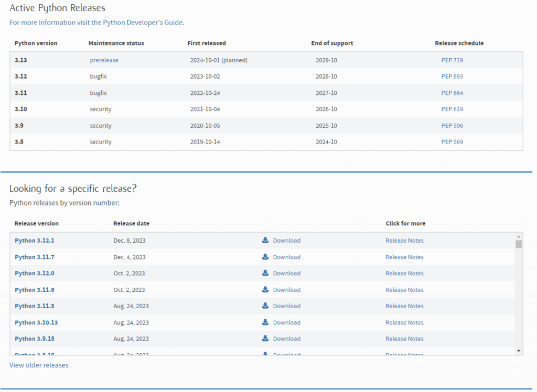537x392 pixels.
Task: Read Release Notes for Python 3.11.7
Action: pyautogui.click(x=404, y=257)
